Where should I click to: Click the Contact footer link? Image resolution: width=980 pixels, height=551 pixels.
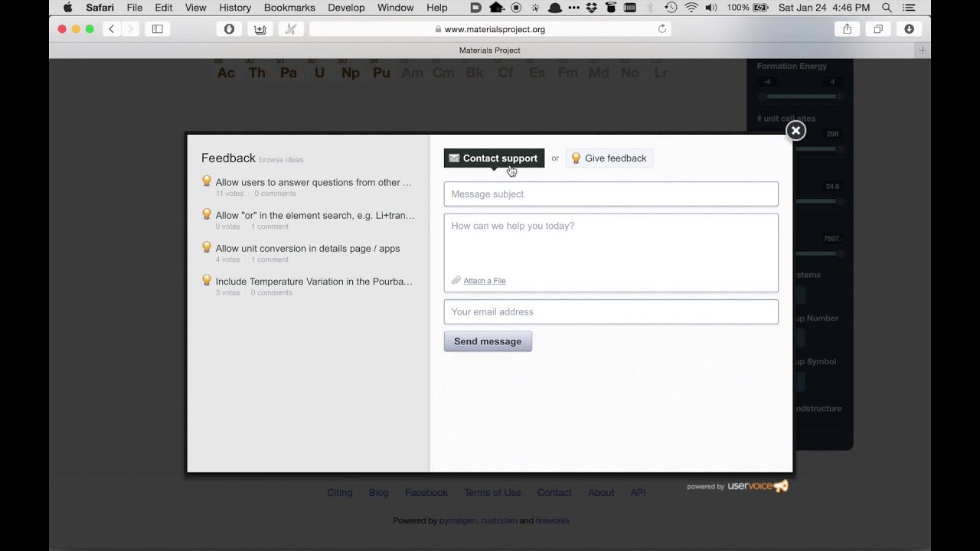click(554, 493)
